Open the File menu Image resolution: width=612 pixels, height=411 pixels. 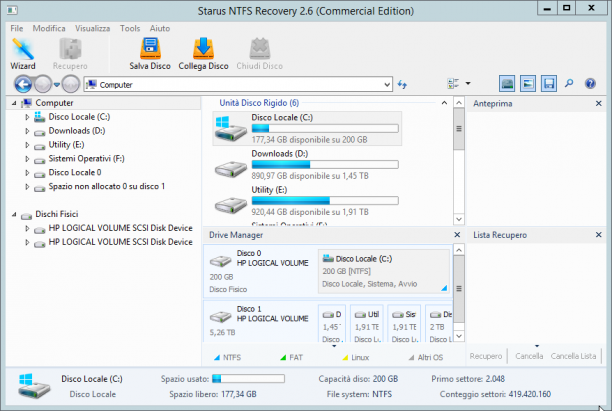[x=16, y=28]
